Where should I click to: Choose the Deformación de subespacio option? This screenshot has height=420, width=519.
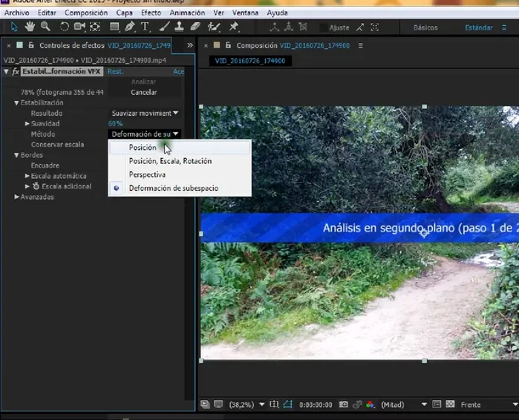173,188
